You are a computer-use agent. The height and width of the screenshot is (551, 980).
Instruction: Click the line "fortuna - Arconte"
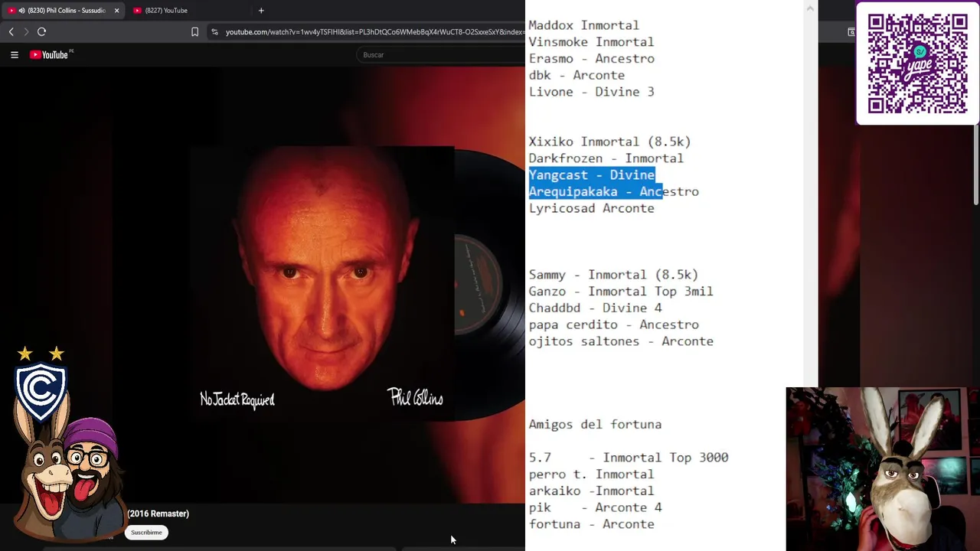point(591,524)
